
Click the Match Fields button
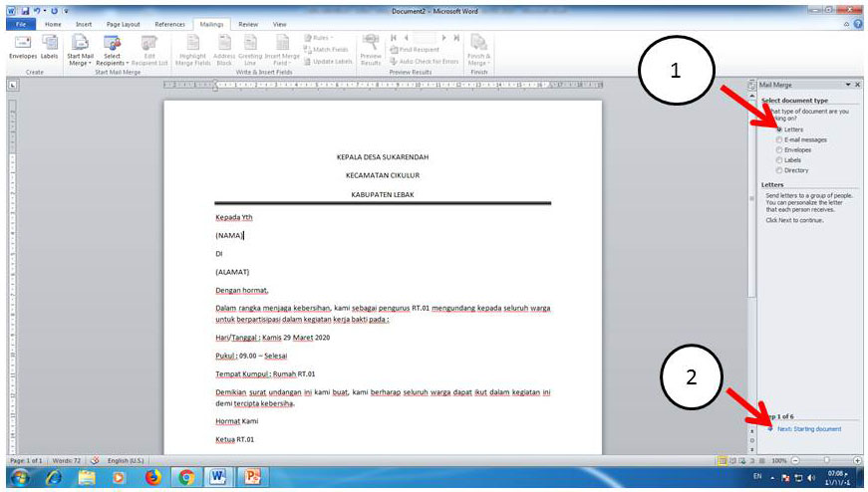coord(326,50)
